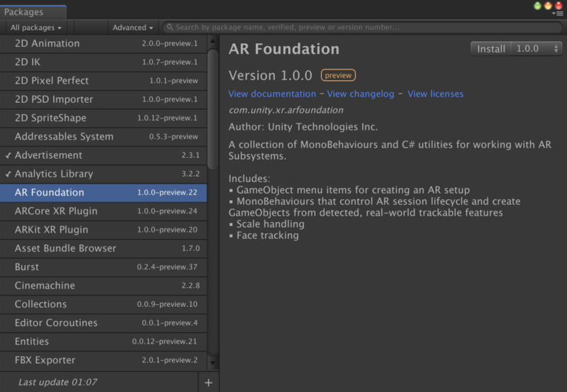567x392 pixels.
Task: Open the View changelog link
Action: click(361, 94)
